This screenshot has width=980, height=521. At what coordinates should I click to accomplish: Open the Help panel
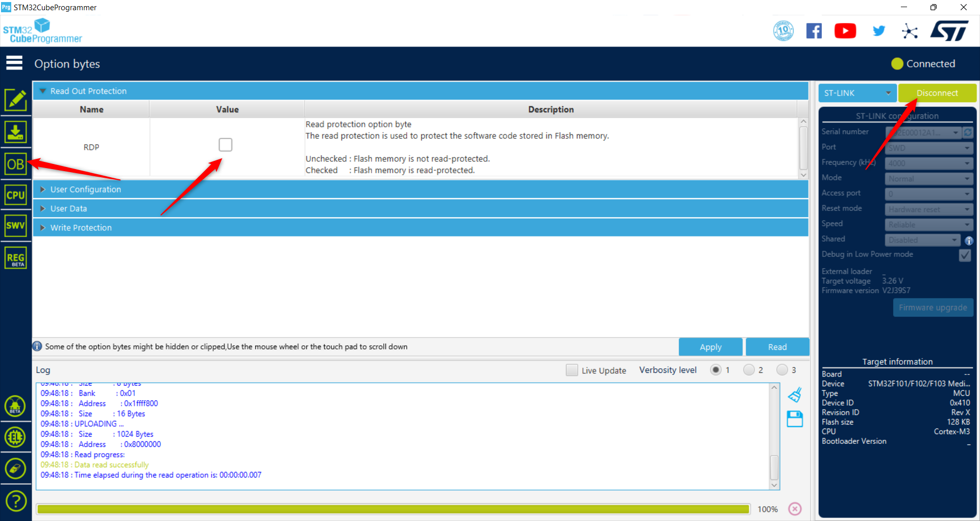click(x=16, y=501)
